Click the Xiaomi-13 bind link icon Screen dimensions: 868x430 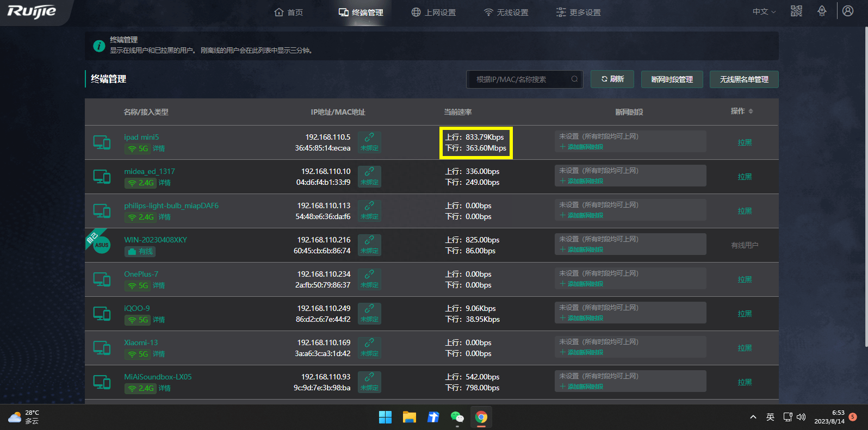[x=369, y=347]
